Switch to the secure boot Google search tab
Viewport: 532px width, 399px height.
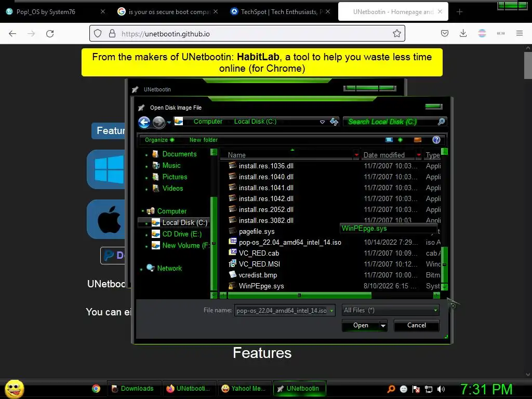pyautogui.click(x=169, y=12)
